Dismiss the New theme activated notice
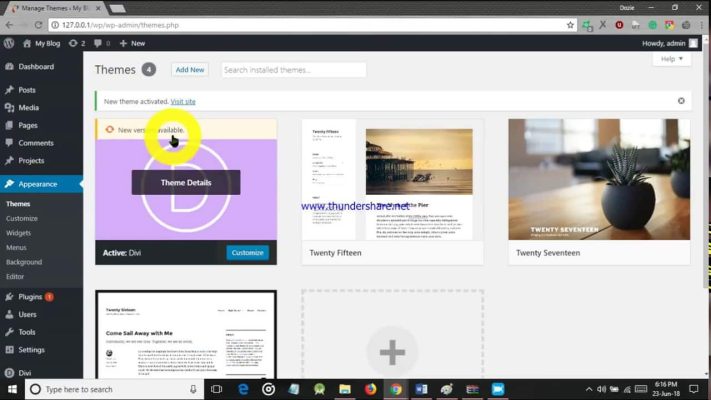Image resolution: width=711 pixels, height=400 pixels. pyautogui.click(x=681, y=101)
